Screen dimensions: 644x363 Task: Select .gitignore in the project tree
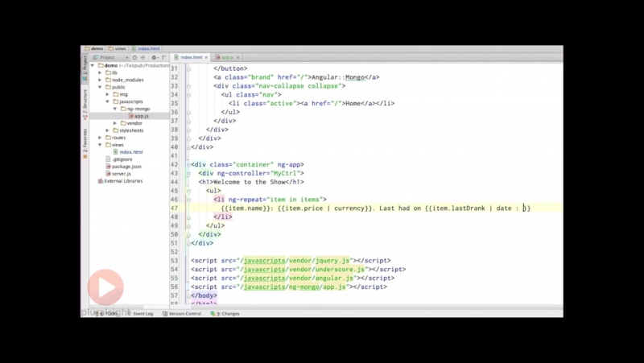click(130, 159)
